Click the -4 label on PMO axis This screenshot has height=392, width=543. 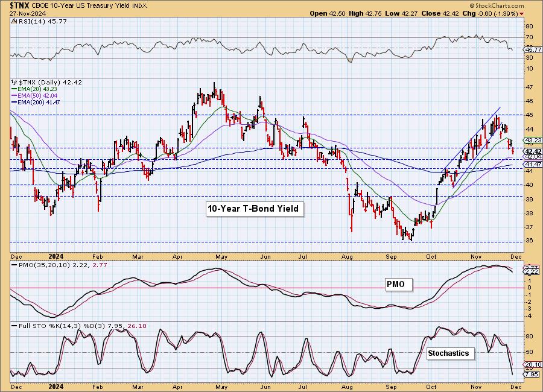[x=529, y=316]
